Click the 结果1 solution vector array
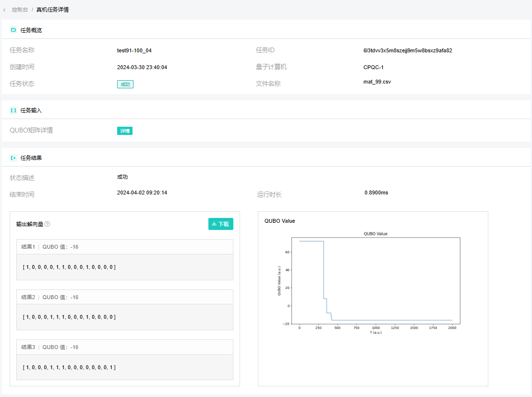532x397 pixels. [69, 267]
